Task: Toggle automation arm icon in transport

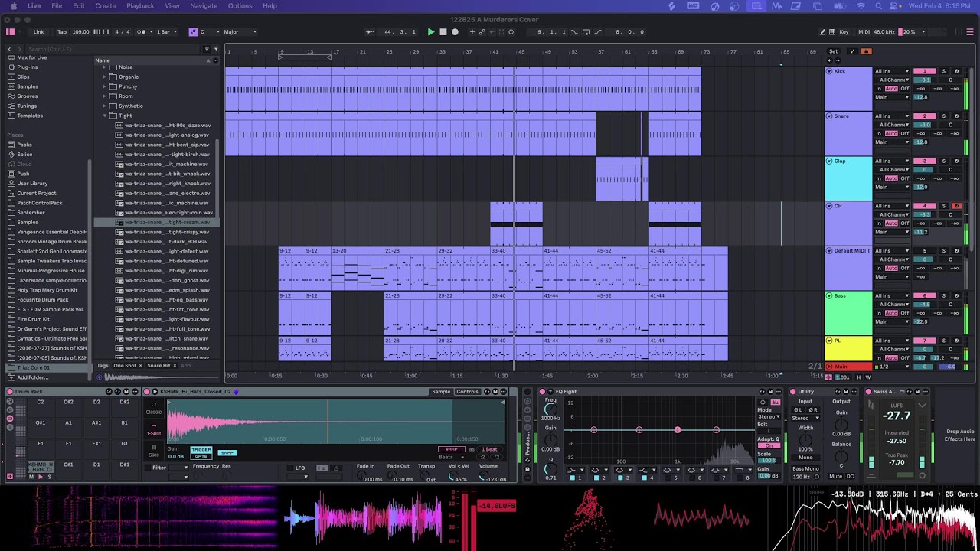Action: coord(482,32)
